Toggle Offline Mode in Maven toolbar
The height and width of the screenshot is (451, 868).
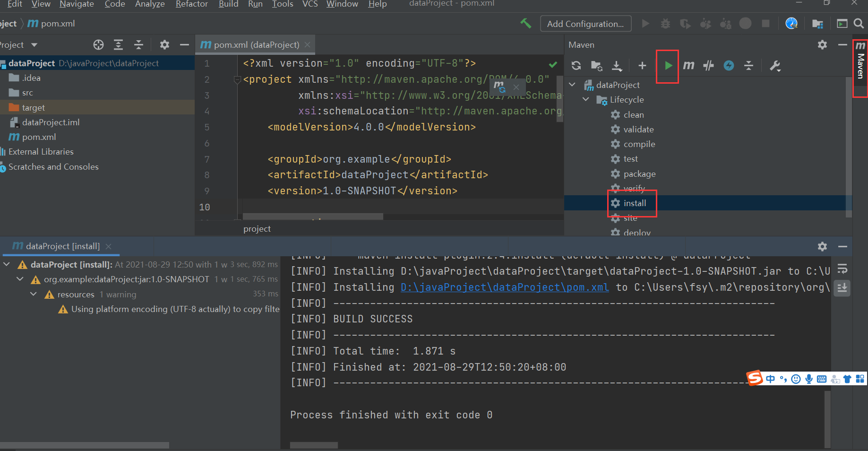click(708, 66)
